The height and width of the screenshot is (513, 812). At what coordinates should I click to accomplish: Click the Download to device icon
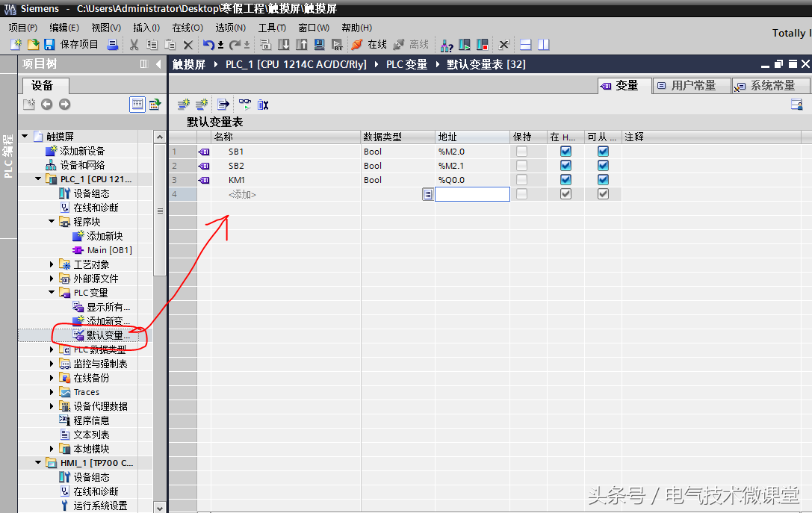point(284,45)
